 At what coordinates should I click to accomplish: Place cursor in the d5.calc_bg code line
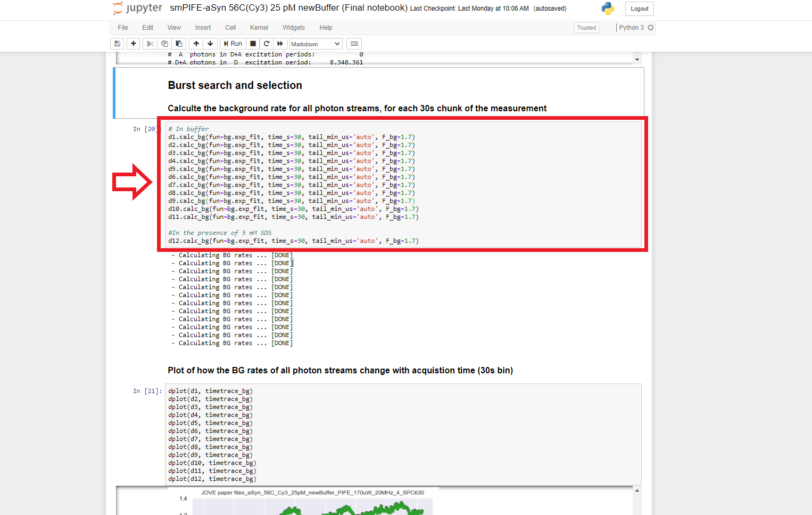[x=292, y=169]
